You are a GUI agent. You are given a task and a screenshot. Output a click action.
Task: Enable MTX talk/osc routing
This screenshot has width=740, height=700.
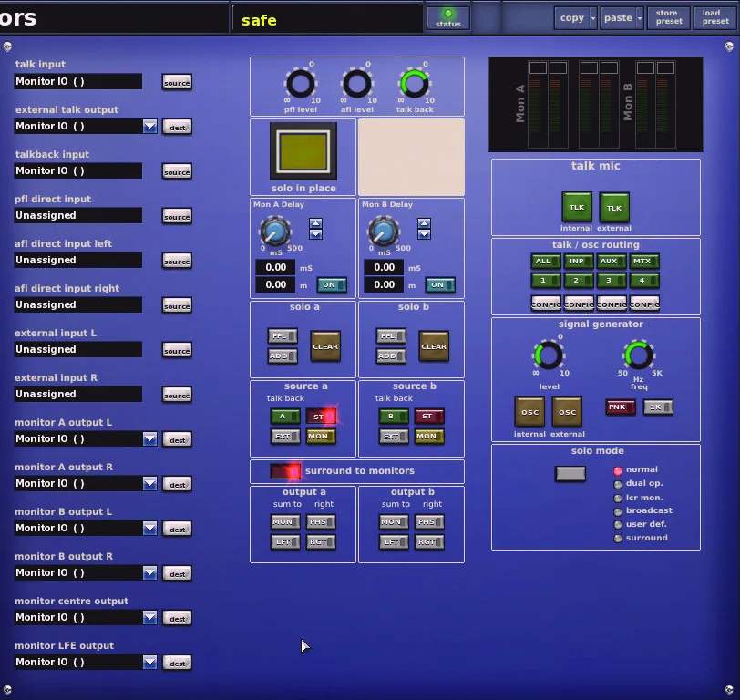click(644, 261)
